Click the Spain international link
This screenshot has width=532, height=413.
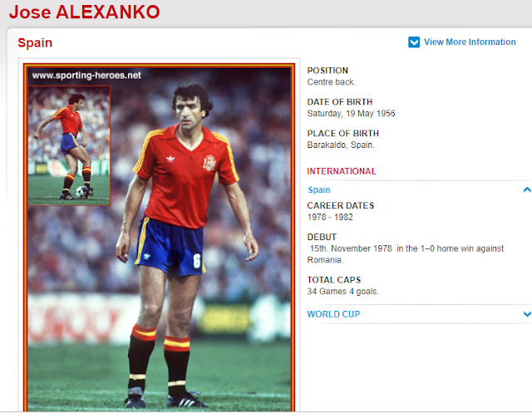click(x=318, y=190)
